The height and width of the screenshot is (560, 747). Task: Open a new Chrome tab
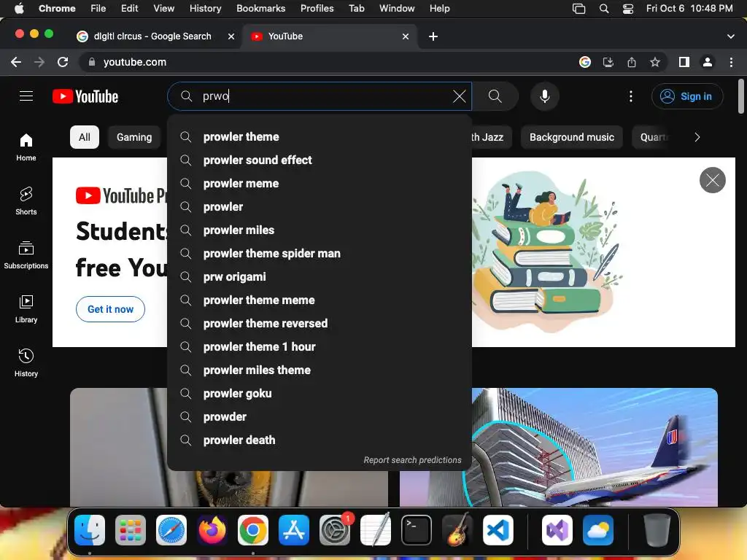433,36
